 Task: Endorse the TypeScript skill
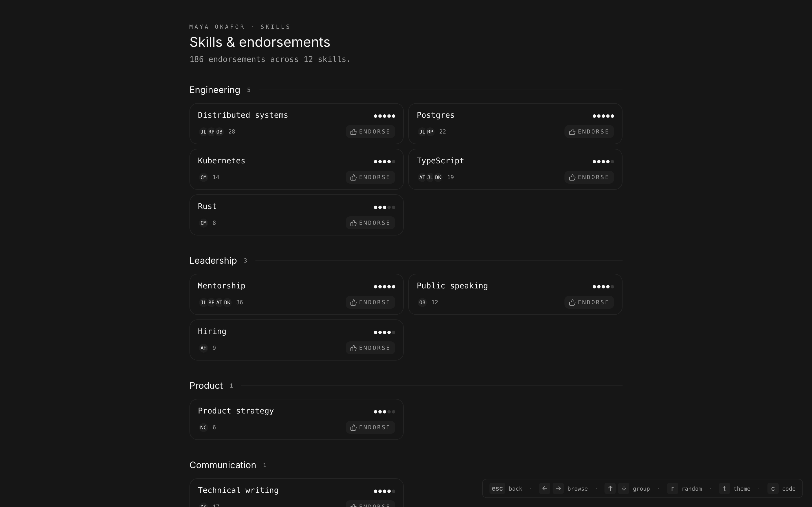pyautogui.click(x=589, y=177)
